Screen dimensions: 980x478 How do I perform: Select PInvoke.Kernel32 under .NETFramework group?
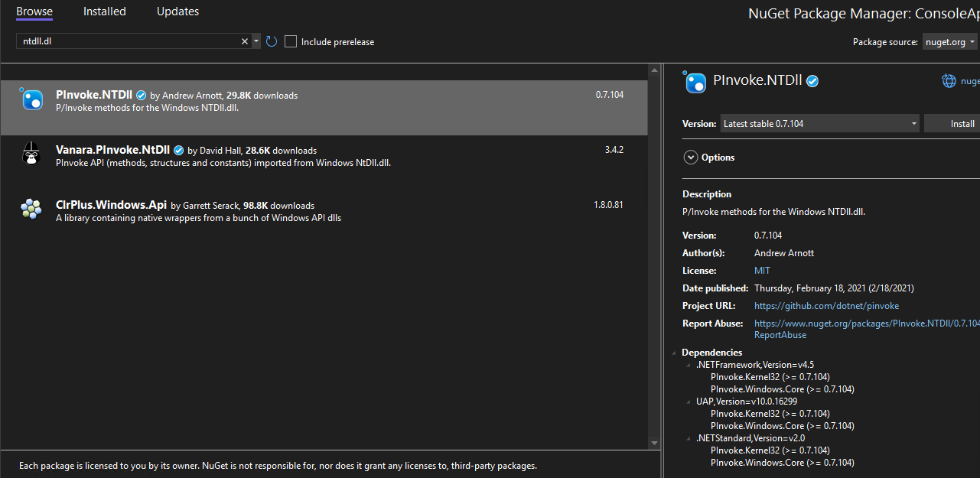(770, 377)
